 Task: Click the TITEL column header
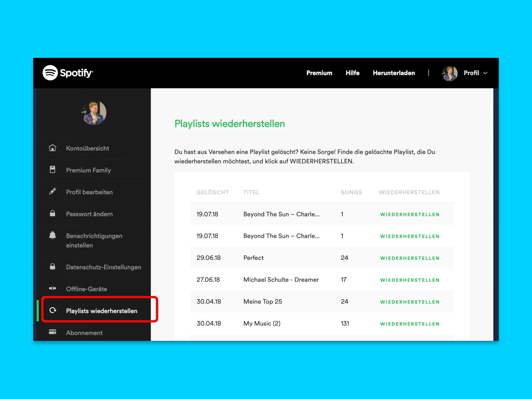[x=251, y=192]
